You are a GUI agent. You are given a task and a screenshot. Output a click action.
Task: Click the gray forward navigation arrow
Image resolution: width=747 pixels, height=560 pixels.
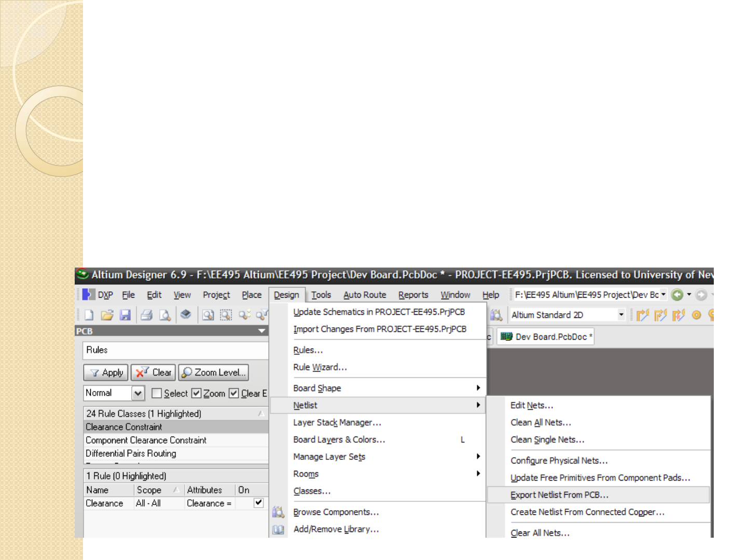tap(701, 295)
